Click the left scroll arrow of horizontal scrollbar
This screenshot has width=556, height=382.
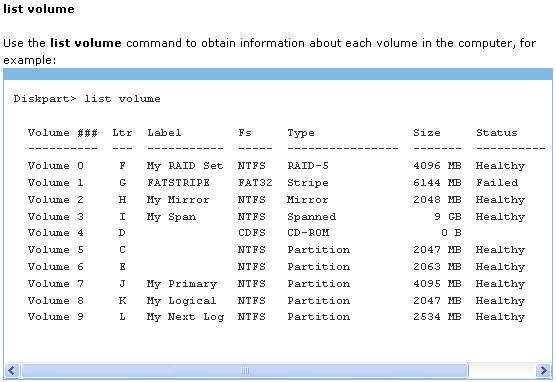(x=12, y=371)
